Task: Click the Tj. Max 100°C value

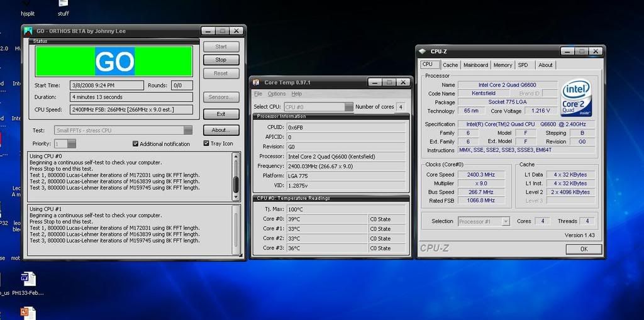Action: (346, 209)
